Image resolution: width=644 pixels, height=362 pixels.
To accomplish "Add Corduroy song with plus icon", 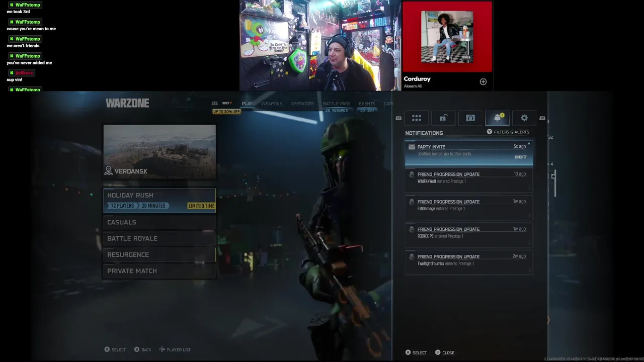I will (x=483, y=81).
